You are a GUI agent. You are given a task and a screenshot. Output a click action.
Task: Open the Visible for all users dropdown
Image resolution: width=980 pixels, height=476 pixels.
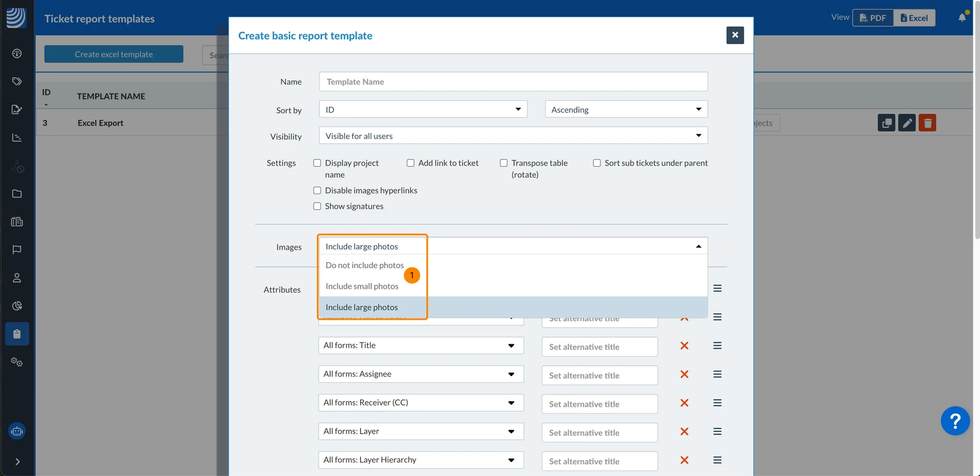[513, 135]
